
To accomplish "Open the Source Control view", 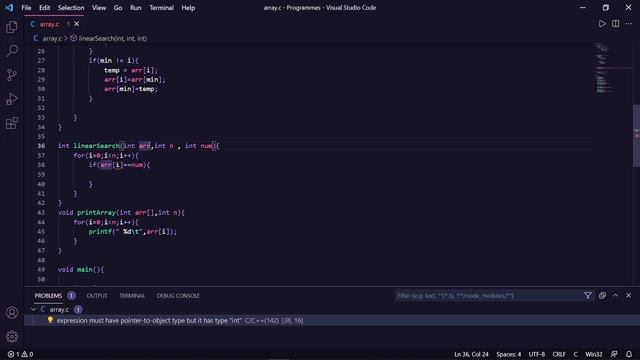I will (12, 75).
